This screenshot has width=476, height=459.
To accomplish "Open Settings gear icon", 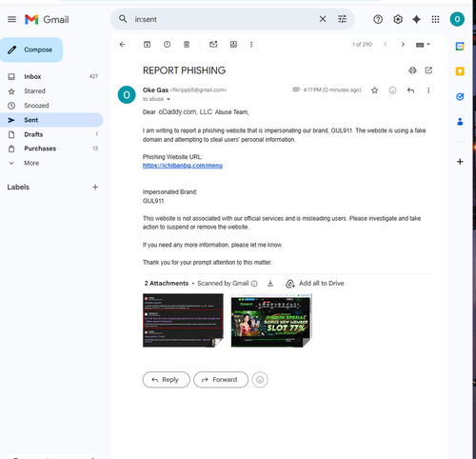I will tap(398, 19).
